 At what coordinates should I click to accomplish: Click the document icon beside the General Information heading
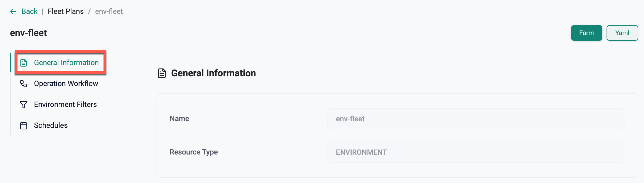[x=162, y=73]
